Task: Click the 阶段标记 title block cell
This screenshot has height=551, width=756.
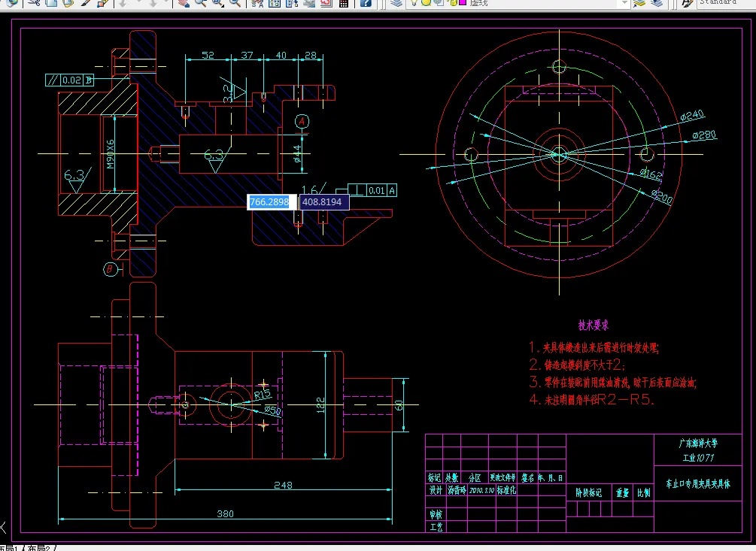Action: click(x=589, y=492)
